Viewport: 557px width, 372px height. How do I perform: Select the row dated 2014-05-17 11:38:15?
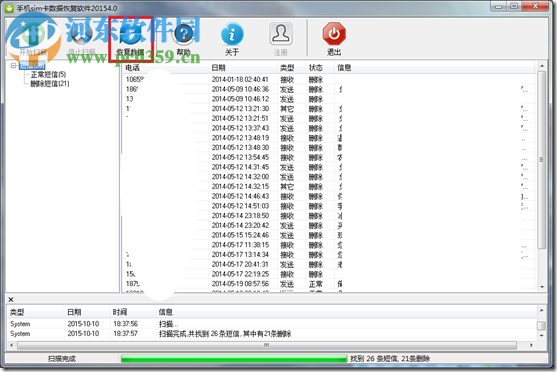pyautogui.click(x=329, y=245)
